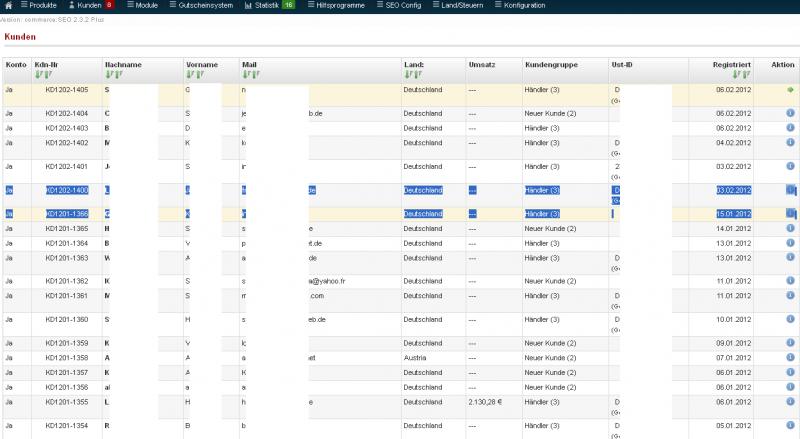Show info for customer KD1201-1365
Screen dimensions: 800x439
pos(789,229)
